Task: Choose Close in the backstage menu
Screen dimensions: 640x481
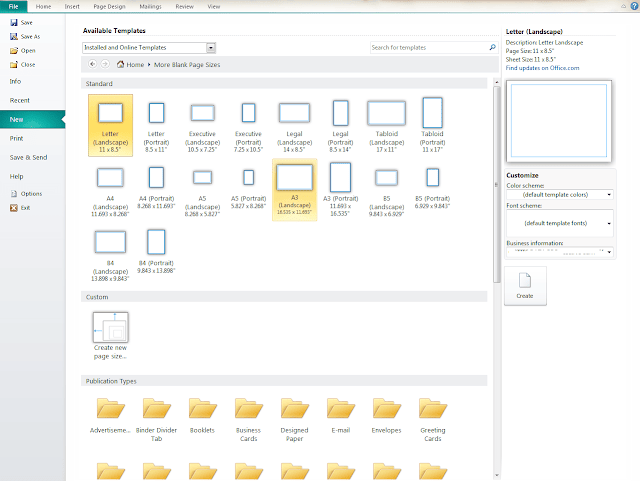Action: [23, 65]
